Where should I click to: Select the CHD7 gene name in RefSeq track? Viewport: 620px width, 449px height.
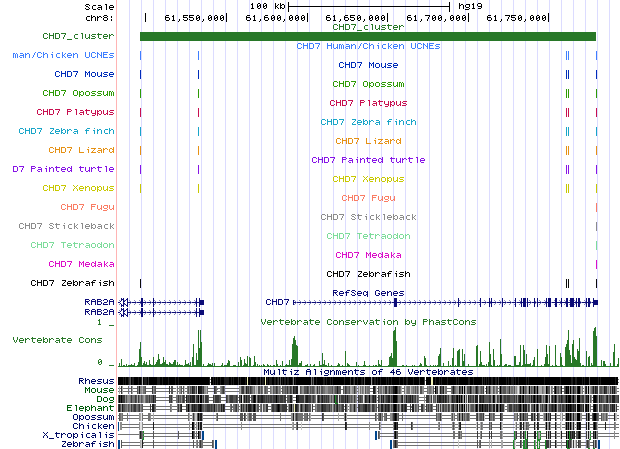(277, 301)
